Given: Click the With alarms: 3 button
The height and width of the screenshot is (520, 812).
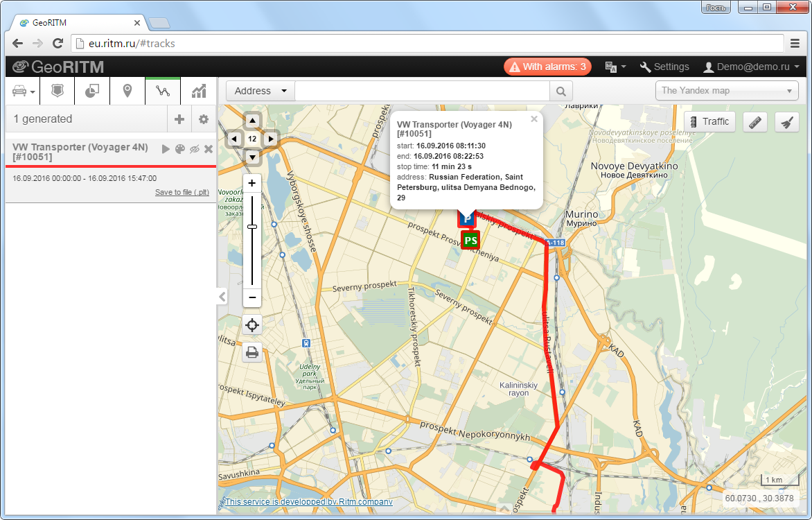Looking at the screenshot, I should coord(547,67).
